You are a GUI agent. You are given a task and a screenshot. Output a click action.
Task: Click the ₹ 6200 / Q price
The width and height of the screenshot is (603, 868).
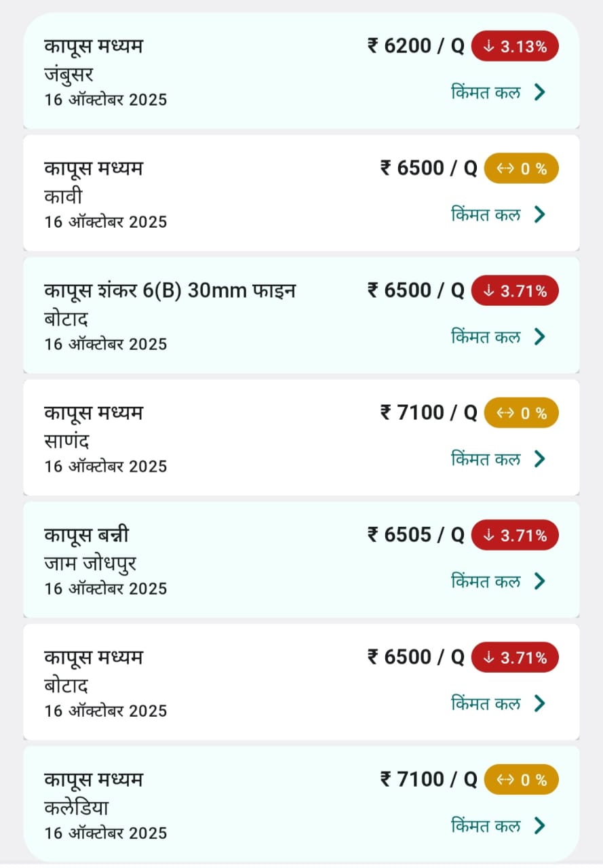[416, 46]
